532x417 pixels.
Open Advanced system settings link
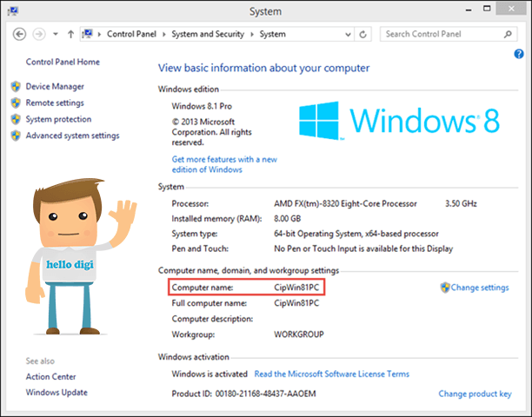[x=73, y=136]
